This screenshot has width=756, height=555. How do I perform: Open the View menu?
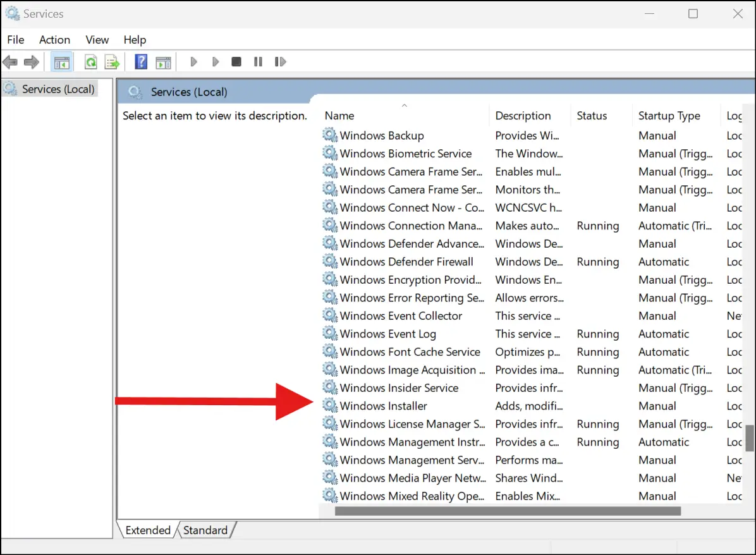pos(97,39)
